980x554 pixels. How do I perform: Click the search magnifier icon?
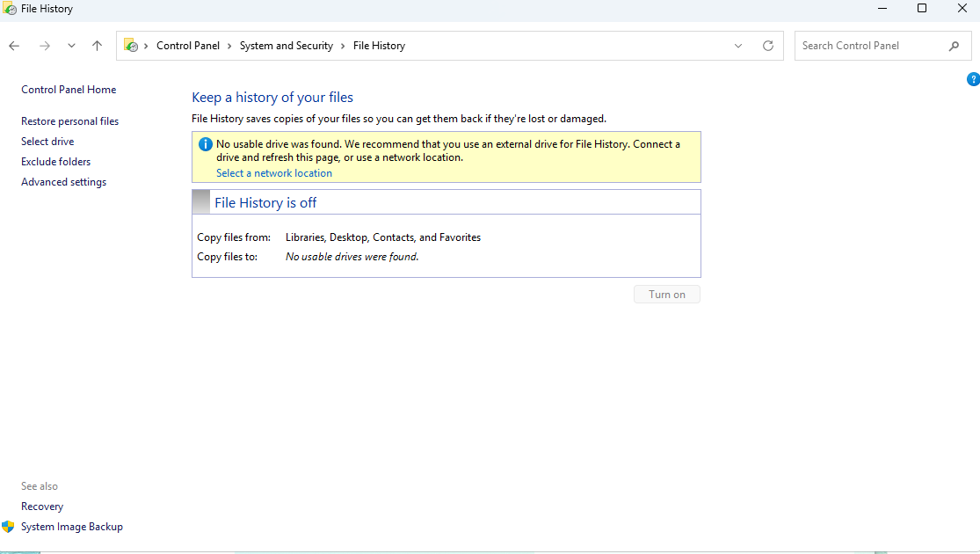[x=955, y=45]
